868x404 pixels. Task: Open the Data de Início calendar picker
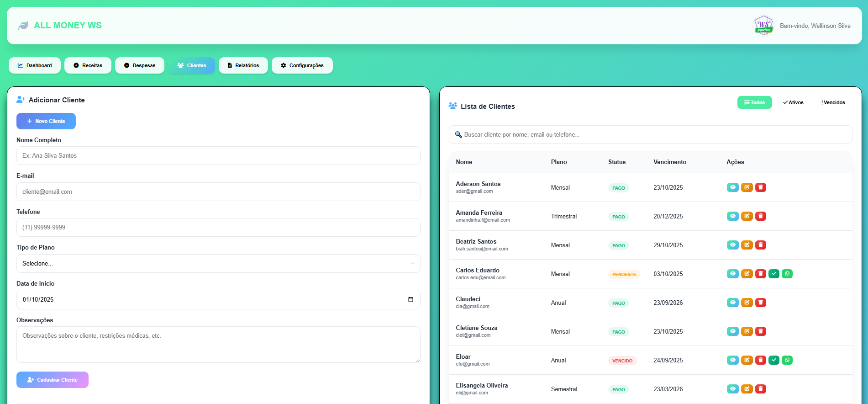tap(410, 299)
